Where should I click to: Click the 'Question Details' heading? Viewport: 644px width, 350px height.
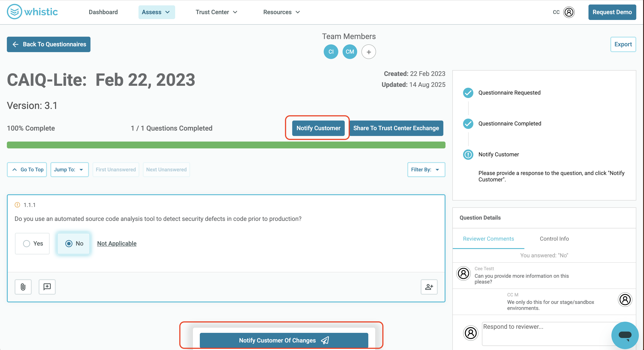(480, 218)
